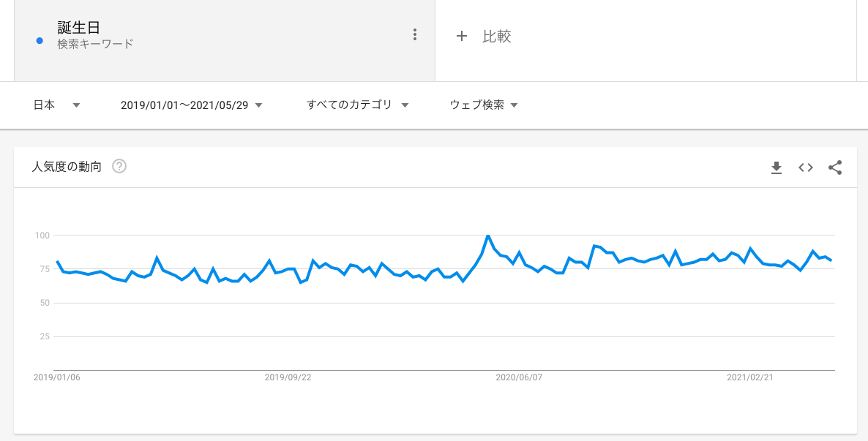The width and height of the screenshot is (868, 441).
Task: Click the chart peak at value 100
Action: tap(487, 236)
